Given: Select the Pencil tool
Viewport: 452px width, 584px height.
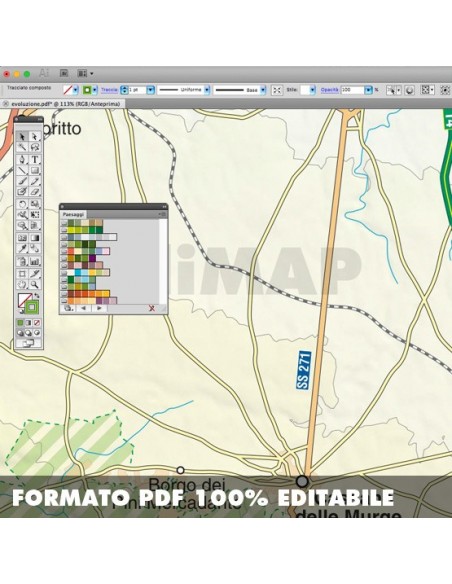Looking at the screenshot, I should tap(35, 181).
